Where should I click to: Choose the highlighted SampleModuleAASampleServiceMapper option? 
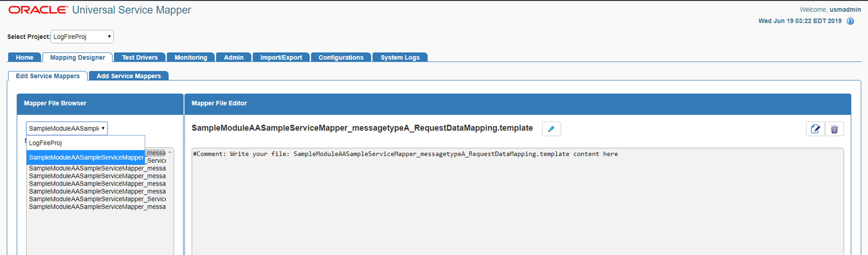point(86,157)
